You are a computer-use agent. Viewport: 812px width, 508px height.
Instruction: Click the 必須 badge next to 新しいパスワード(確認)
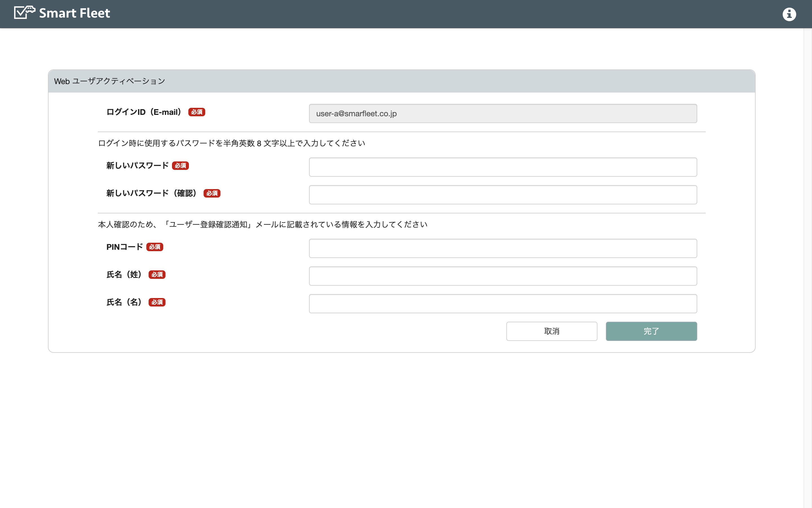click(x=212, y=193)
